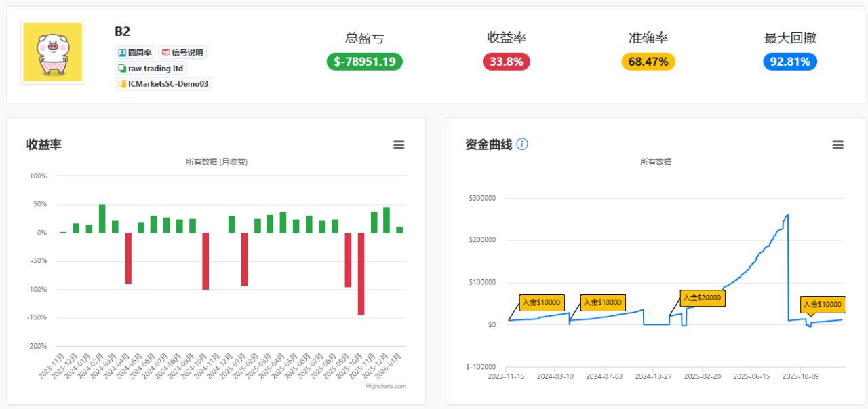The image size is (868, 409).
Task: Toggle the 总盈亏 badge showing $-78951.19
Action: [364, 62]
